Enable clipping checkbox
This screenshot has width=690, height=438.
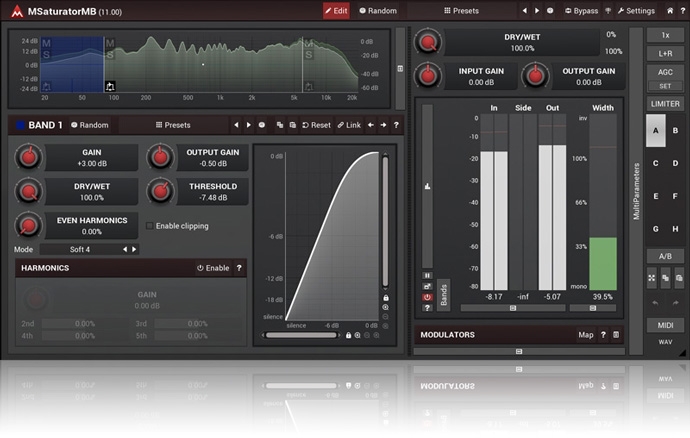pyautogui.click(x=150, y=226)
